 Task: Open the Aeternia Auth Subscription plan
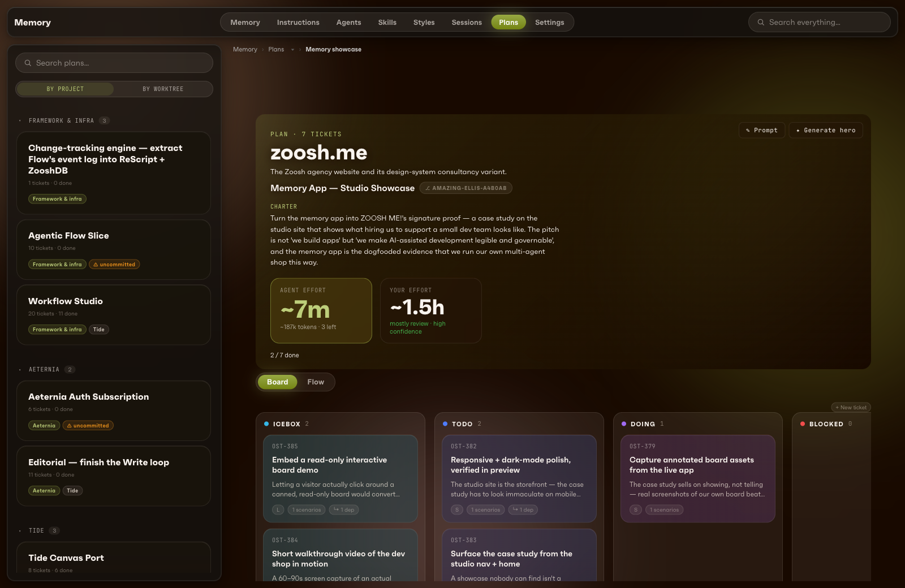pyautogui.click(x=114, y=411)
